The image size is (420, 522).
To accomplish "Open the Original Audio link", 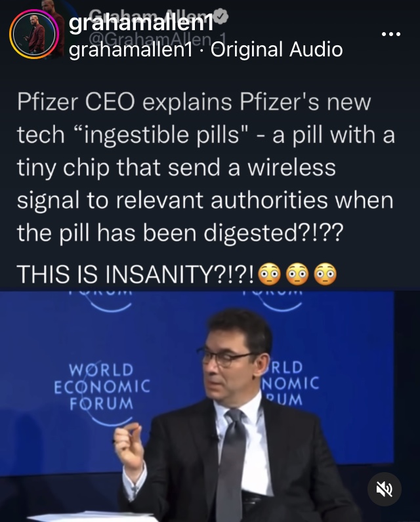I will pos(276,50).
